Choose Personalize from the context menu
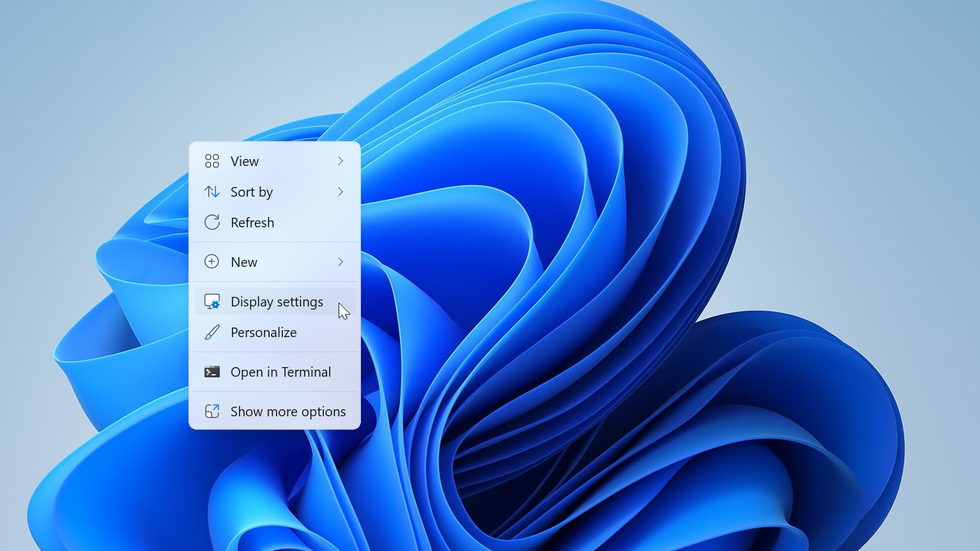Screen dimensions: 980x551 coord(263,333)
